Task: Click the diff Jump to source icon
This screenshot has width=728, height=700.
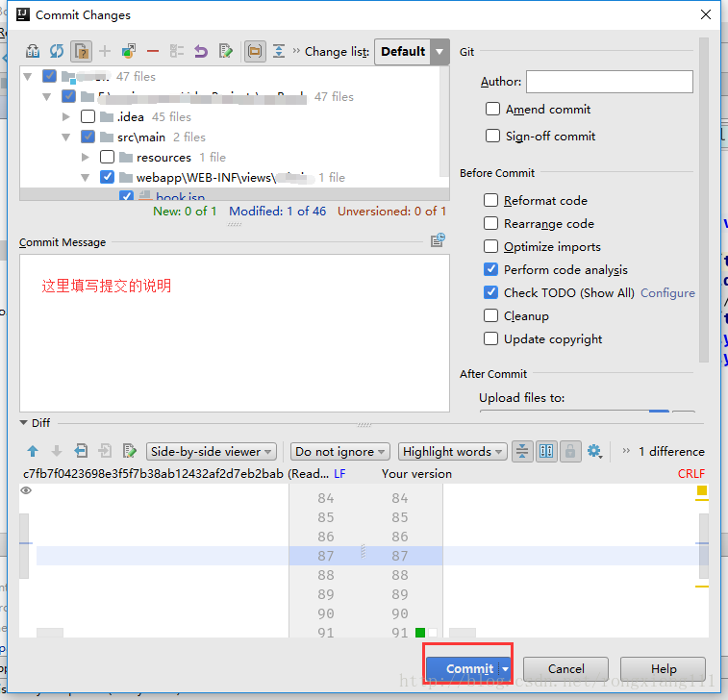Action: pyautogui.click(x=129, y=451)
